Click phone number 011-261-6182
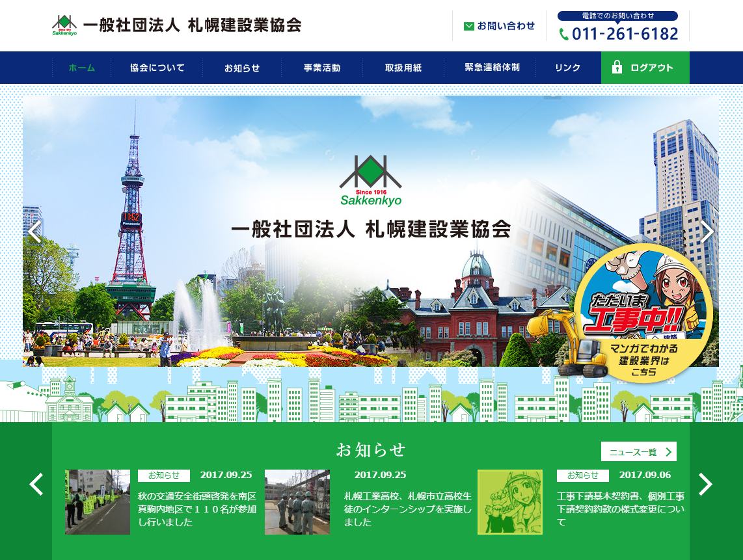 pyautogui.click(x=625, y=34)
